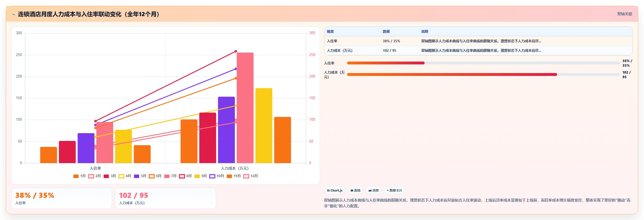Select the Chart.js chip
Screen dimensions: 644x220
(335, 190)
